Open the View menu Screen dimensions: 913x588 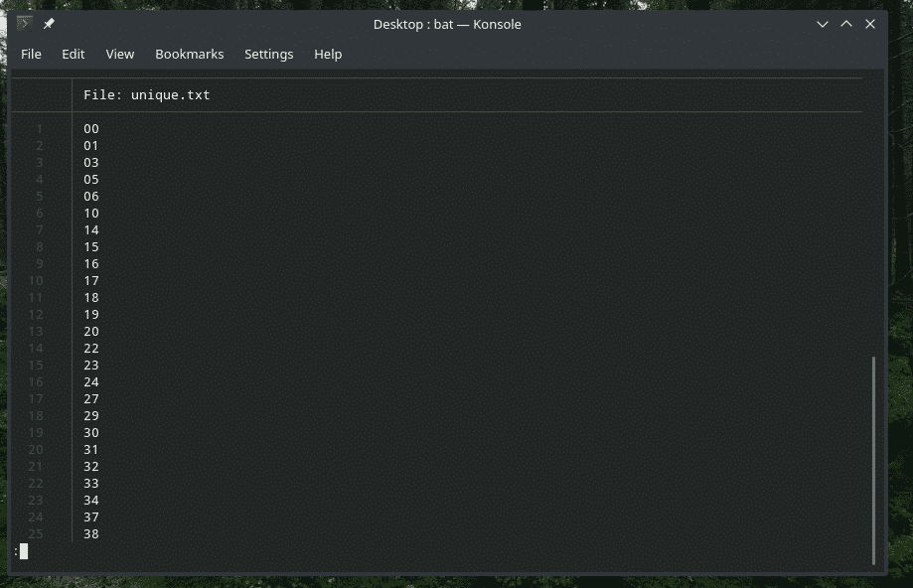[120, 55]
